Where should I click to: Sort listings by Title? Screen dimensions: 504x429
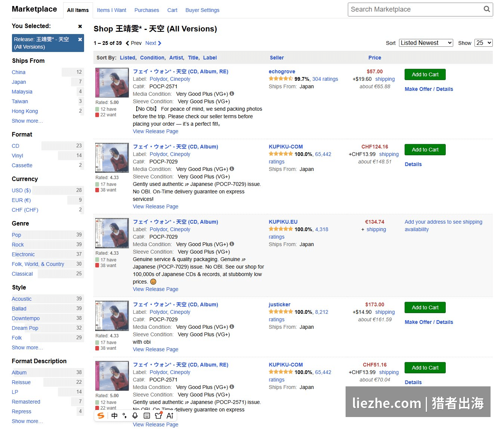point(193,58)
